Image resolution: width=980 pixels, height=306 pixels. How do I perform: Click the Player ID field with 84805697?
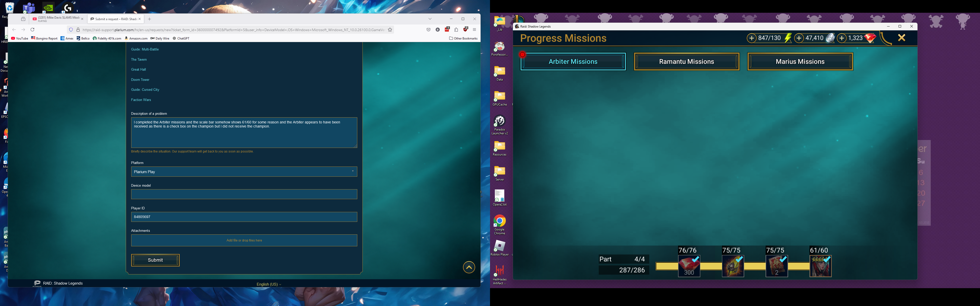pos(244,217)
